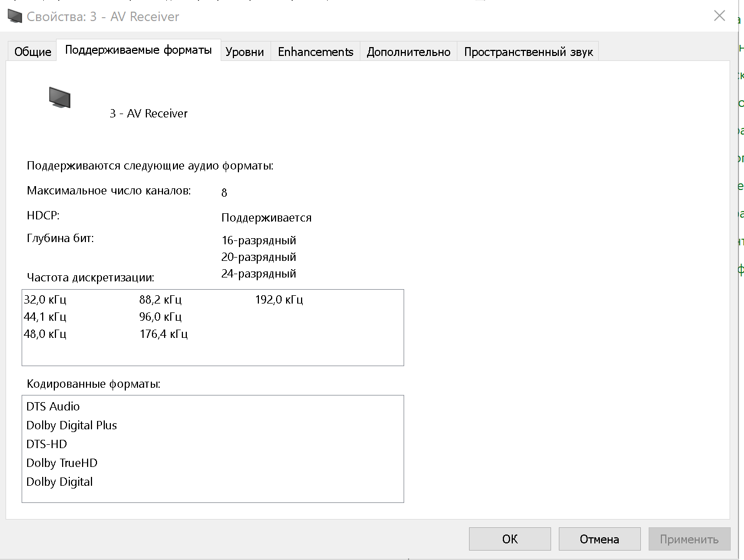Image resolution: width=744 pixels, height=560 pixels.
Task: Switch to the Общие tab
Action: [x=32, y=52]
